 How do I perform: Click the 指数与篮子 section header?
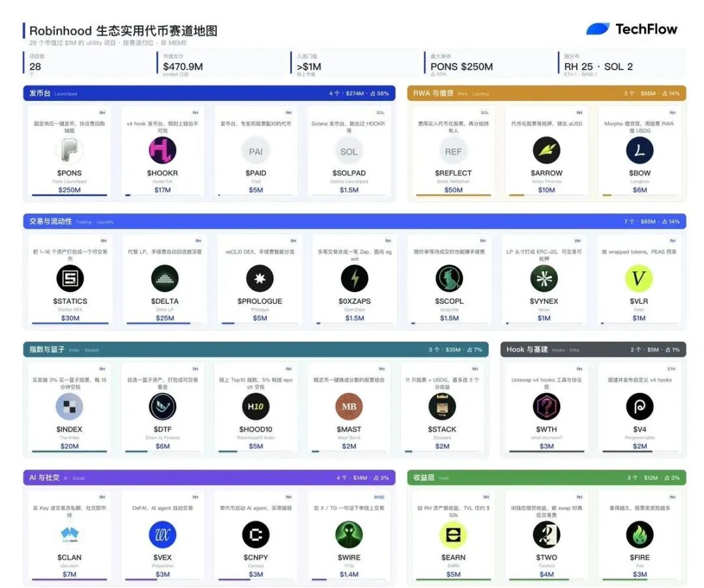(256, 349)
